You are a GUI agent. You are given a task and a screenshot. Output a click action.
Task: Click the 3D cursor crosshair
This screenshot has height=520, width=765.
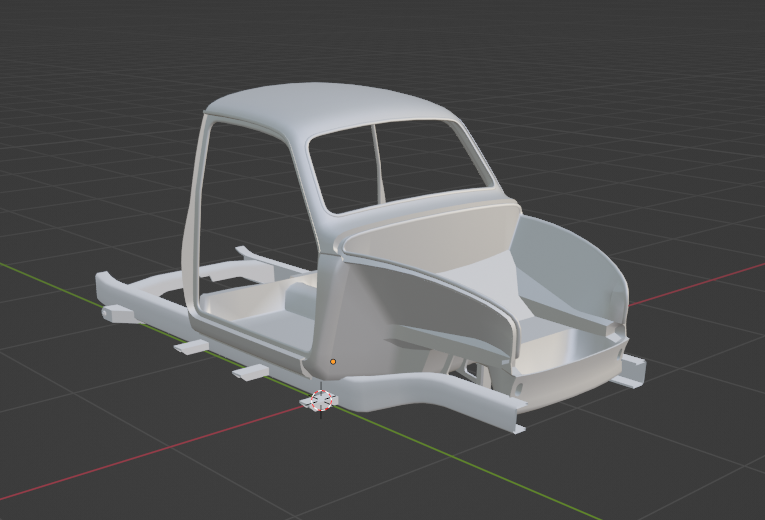click(x=321, y=400)
